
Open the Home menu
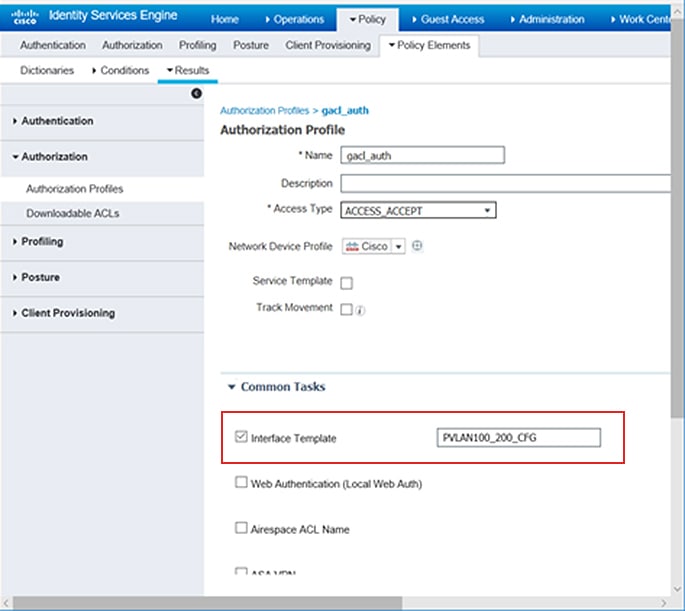point(225,19)
